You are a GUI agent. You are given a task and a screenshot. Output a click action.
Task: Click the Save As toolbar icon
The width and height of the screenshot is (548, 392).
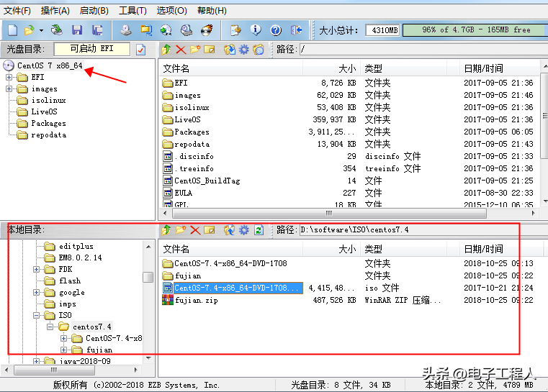tap(97, 30)
